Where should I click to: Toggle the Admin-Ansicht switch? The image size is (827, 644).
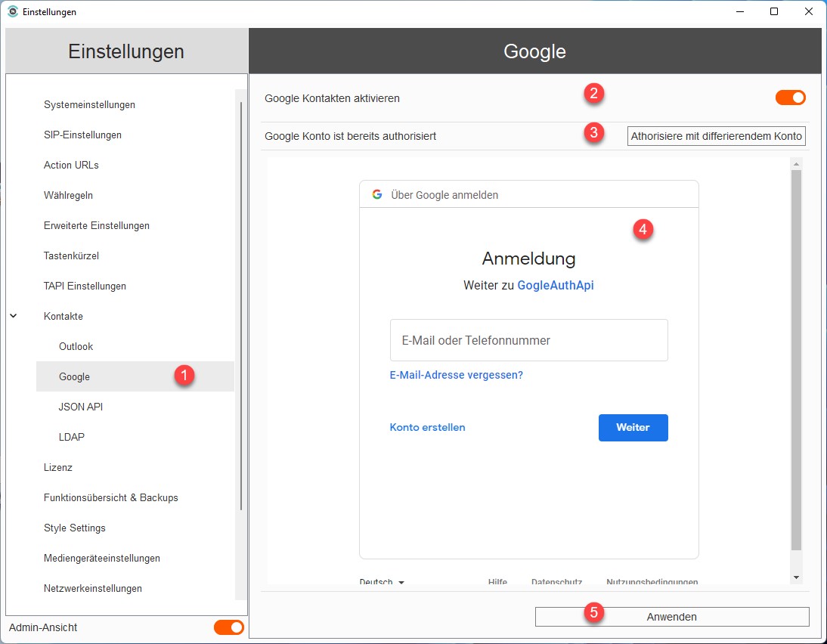[229, 627]
